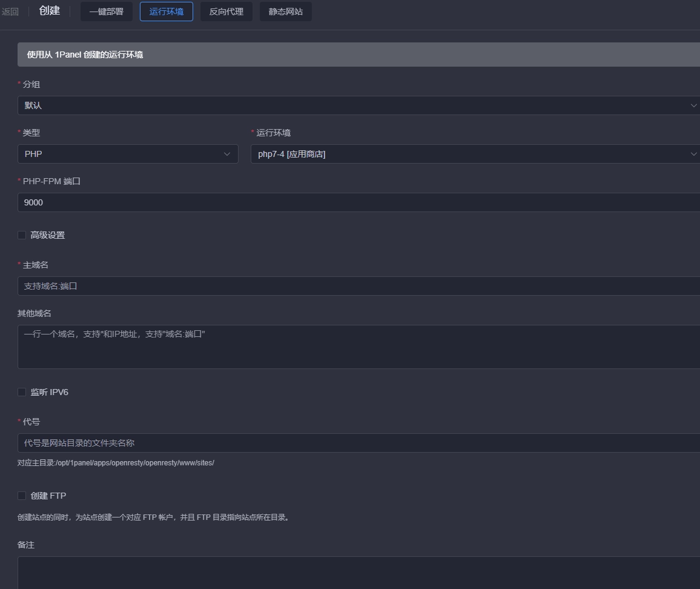This screenshot has height=589, width=700.
Task: Click inside the 备注 text area
Action: (x=357, y=572)
